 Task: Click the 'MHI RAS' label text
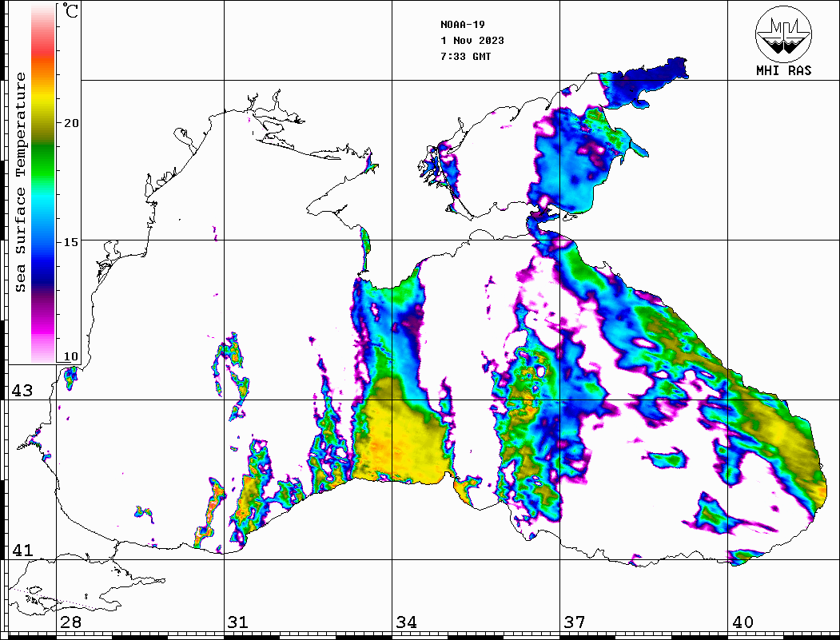[x=783, y=70]
